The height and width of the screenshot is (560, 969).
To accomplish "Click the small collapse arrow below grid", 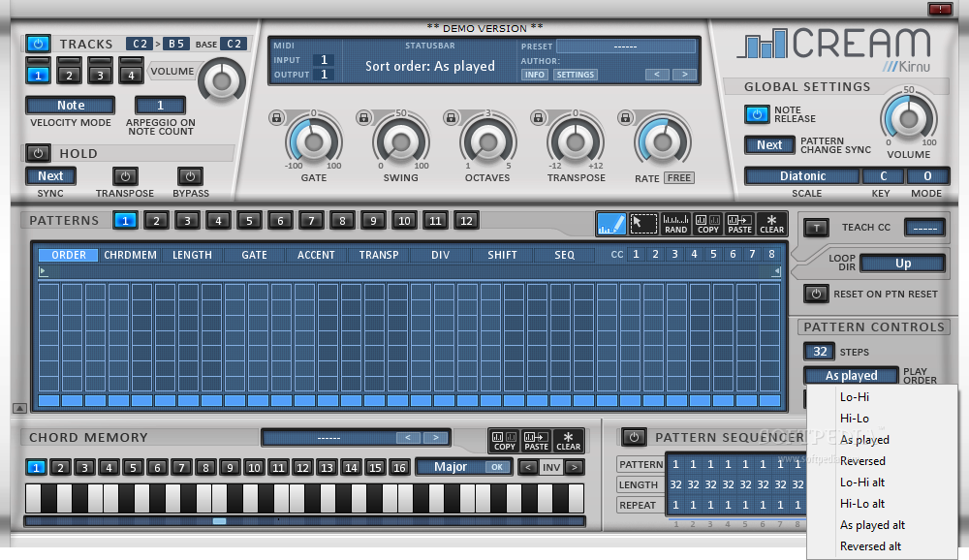I will click(x=19, y=408).
